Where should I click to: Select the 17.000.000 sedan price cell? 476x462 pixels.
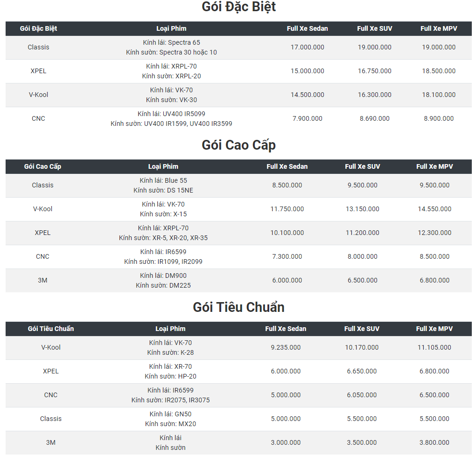307,47
